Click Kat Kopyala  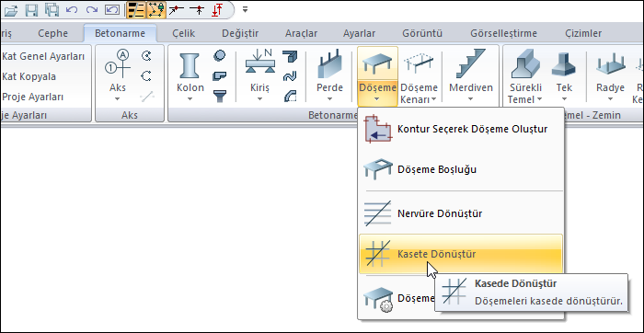(x=29, y=76)
